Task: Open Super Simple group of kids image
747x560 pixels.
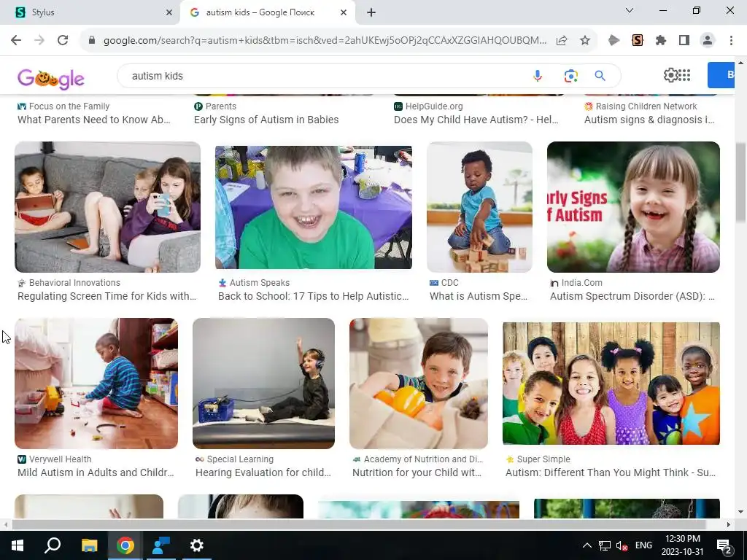Action: [x=611, y=384]
